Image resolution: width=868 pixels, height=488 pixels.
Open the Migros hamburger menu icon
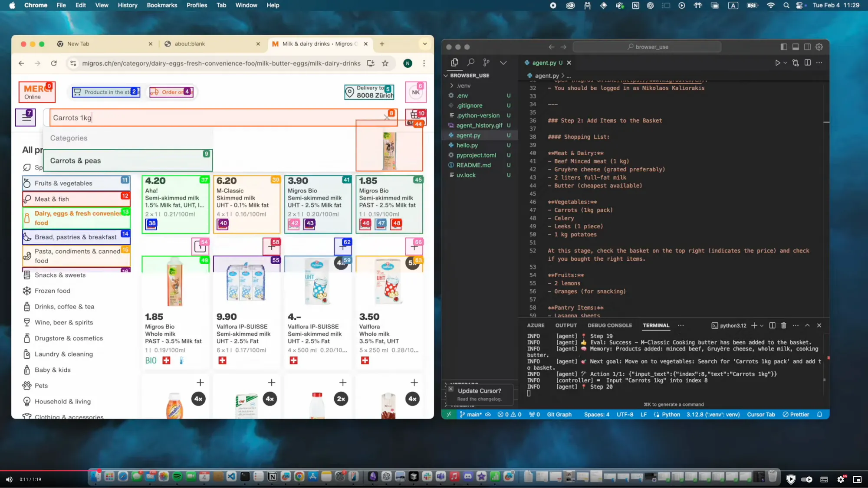[26, 117]
